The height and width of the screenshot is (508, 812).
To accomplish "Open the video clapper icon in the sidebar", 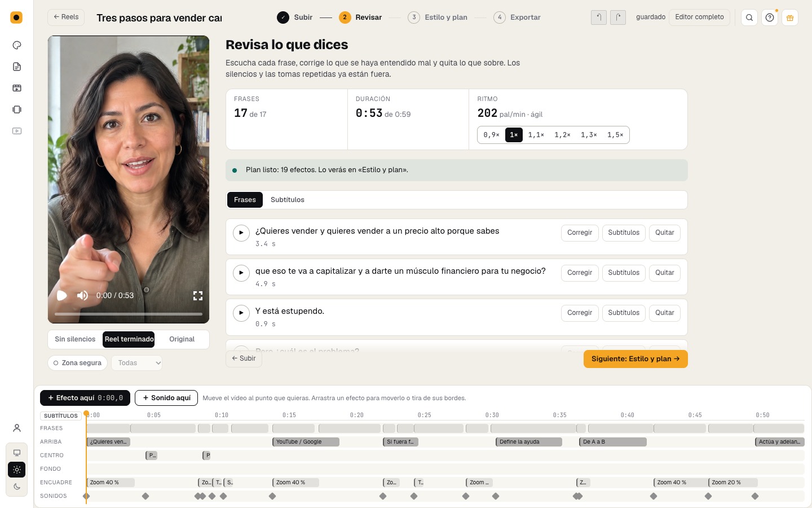I will click(17, 88).
